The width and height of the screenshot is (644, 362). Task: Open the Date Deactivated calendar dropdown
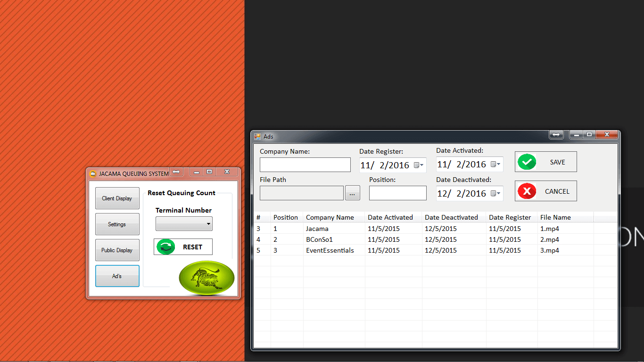tap(495, 194)
